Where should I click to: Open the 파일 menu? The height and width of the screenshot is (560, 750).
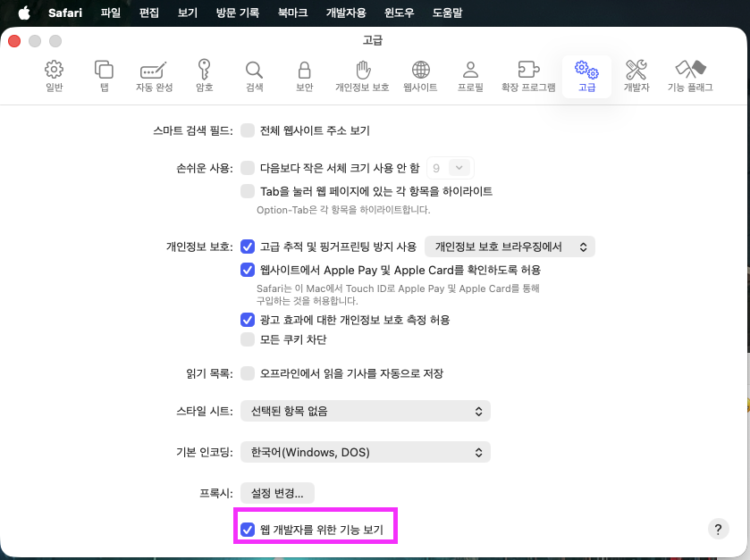pos(111,13)
